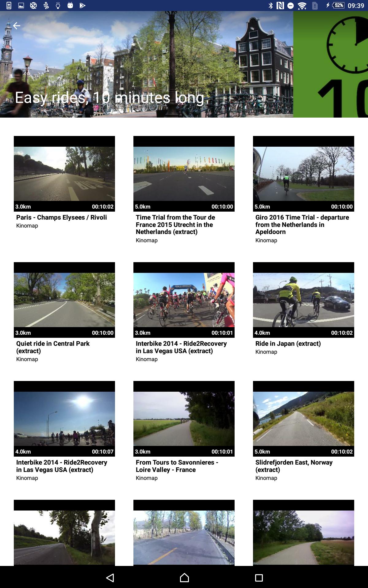
Task: Open the 3.0km Interbike 2014 Las Vegas thumbnail
Action: [x=184, y=300]
